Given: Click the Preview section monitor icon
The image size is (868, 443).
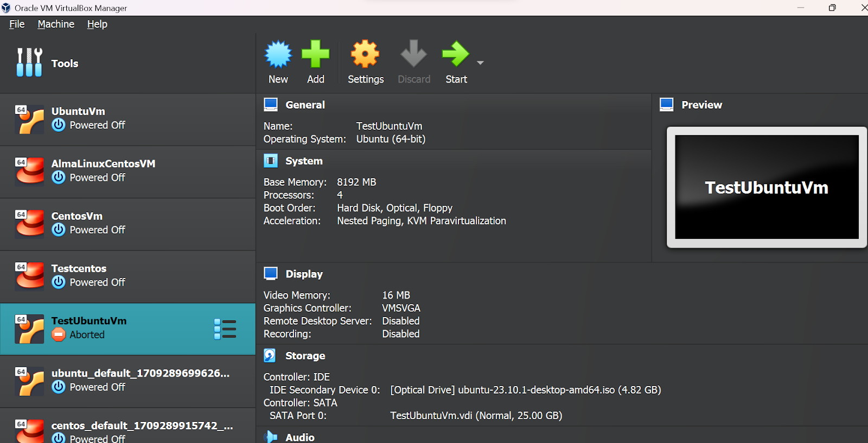Looking at the screenshot, I should [667, 104].
